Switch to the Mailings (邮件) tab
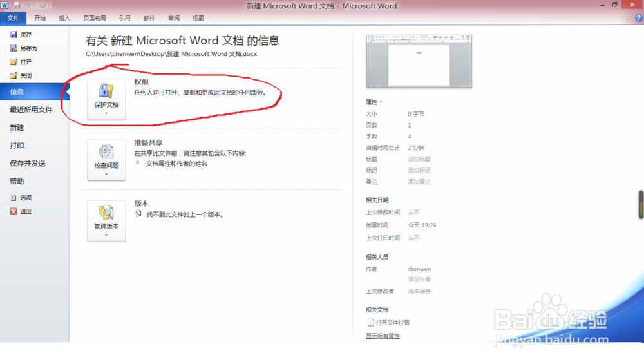 pos(149,18)
